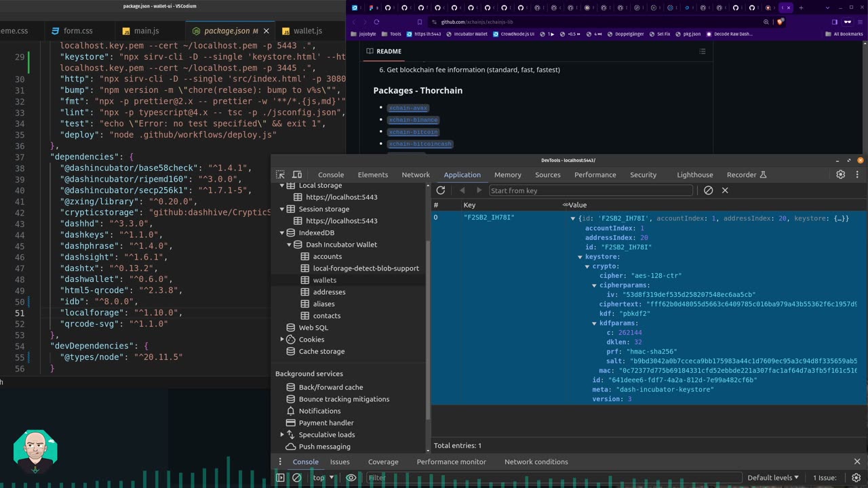This screenshot has width=868, height=488.
Task: Switch to DevTools Console tab
Action: [x=331, y=175]
